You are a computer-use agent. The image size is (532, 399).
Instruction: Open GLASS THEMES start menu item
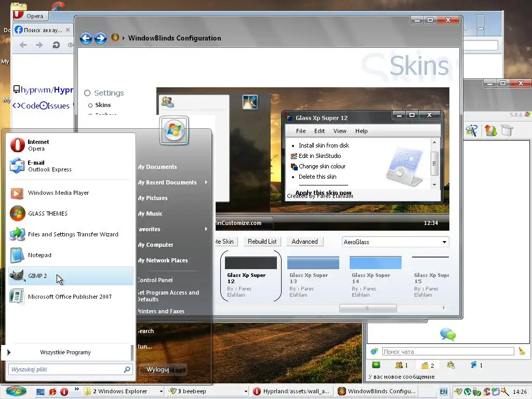coord(71,214)
